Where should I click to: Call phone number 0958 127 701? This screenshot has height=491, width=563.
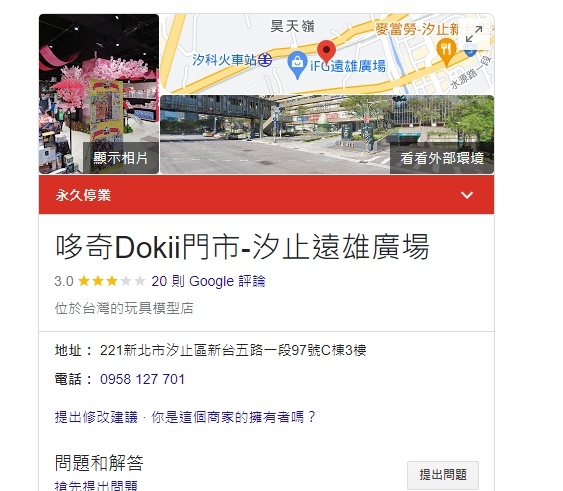[x=142, y=379]
